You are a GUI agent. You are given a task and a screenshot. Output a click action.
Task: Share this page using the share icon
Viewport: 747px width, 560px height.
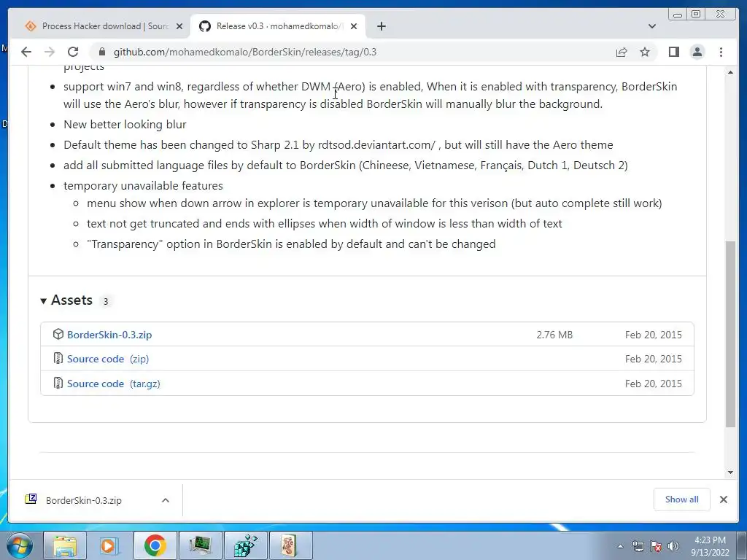[x=622, y=52]
